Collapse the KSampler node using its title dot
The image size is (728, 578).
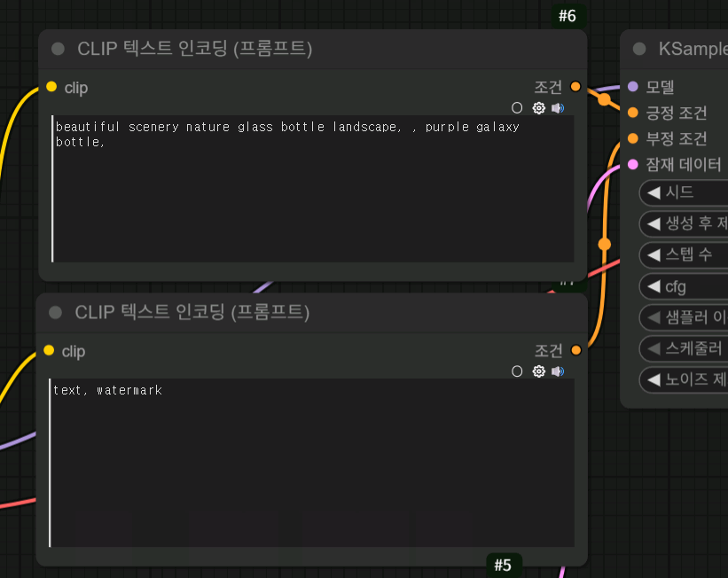(640, 49)
